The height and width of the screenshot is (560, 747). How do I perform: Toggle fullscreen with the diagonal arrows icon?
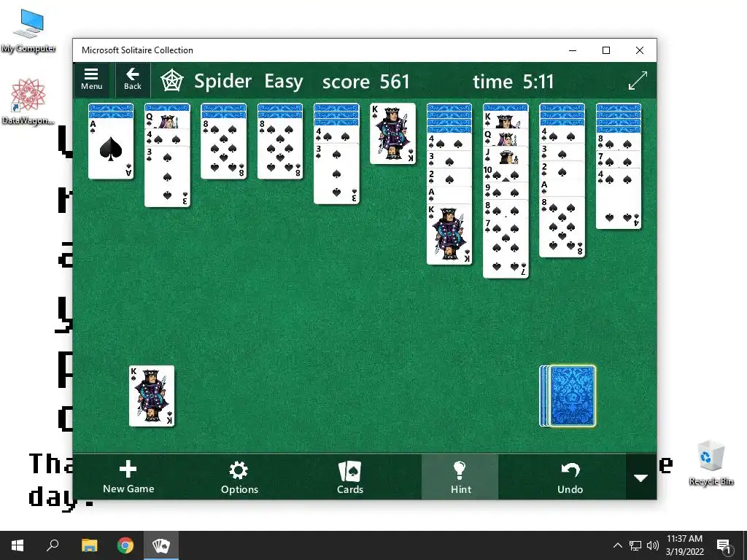(x=638, y=80)
